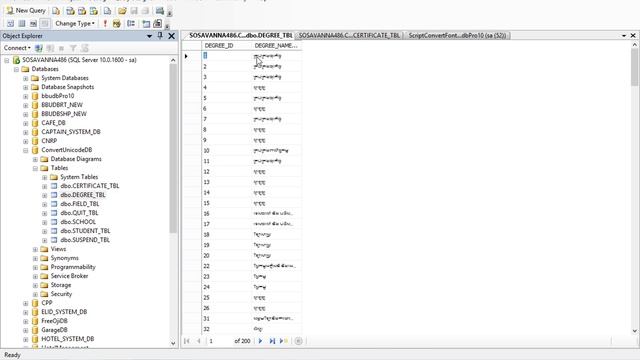640x360 pixels.
Task: Open the Change Type dropdown
Action: point(75,24)
